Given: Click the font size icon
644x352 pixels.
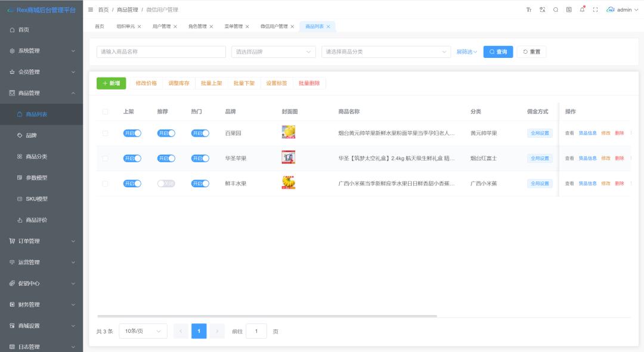Looking at the screenshot, I should 529,10.
